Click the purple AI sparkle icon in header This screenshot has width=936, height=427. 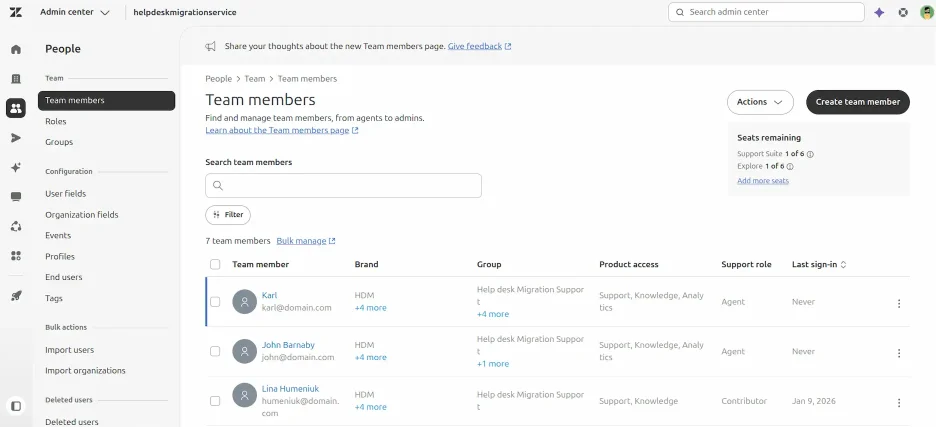pos(879,13)
